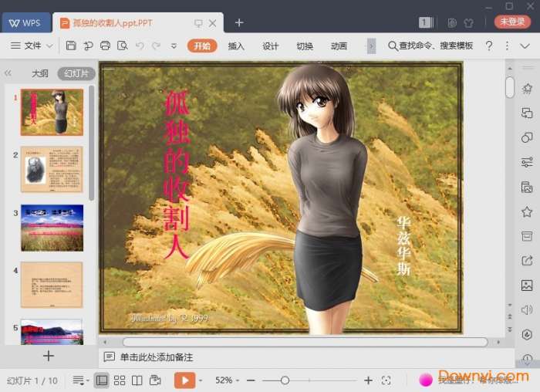Viewport: 540px width, 392px height.
Task: Toggle normal view button in status bar
Action: coord(101,380)
